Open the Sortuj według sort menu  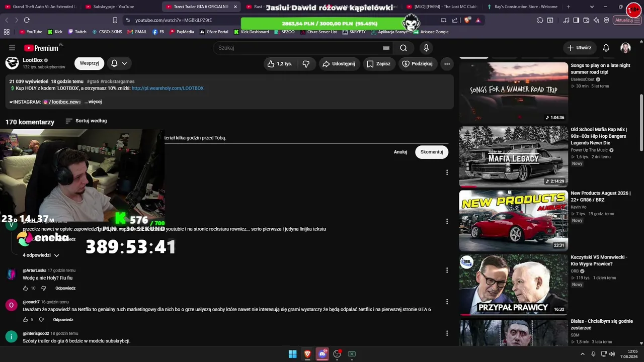[x=86, y=121]
